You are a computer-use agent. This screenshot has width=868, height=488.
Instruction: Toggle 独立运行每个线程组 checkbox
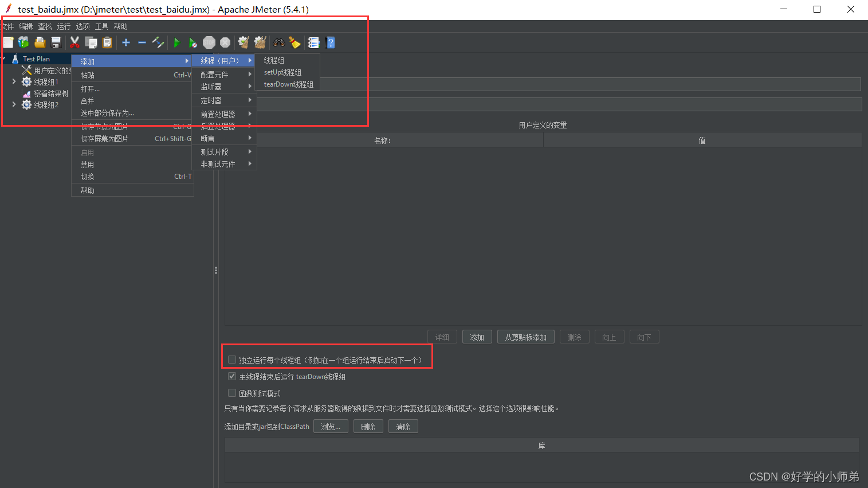click(232, 360)
